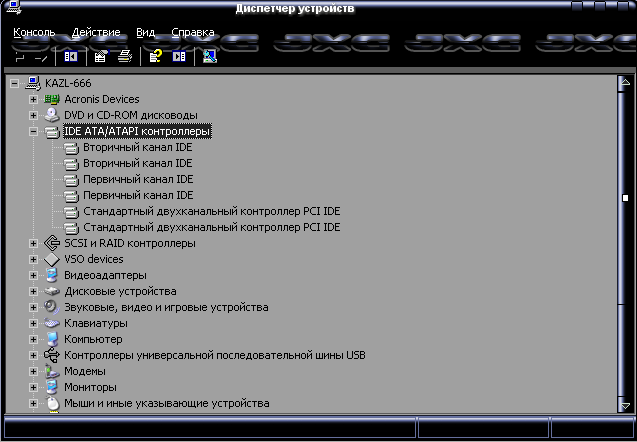The height and width of the screenshot is (442, 637).
Task: Click the Device Manager icon in title bar
Action: [x=13, y=7]
